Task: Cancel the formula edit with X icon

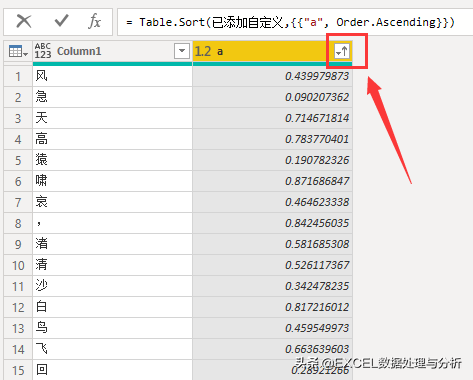Action: point(24,22)
